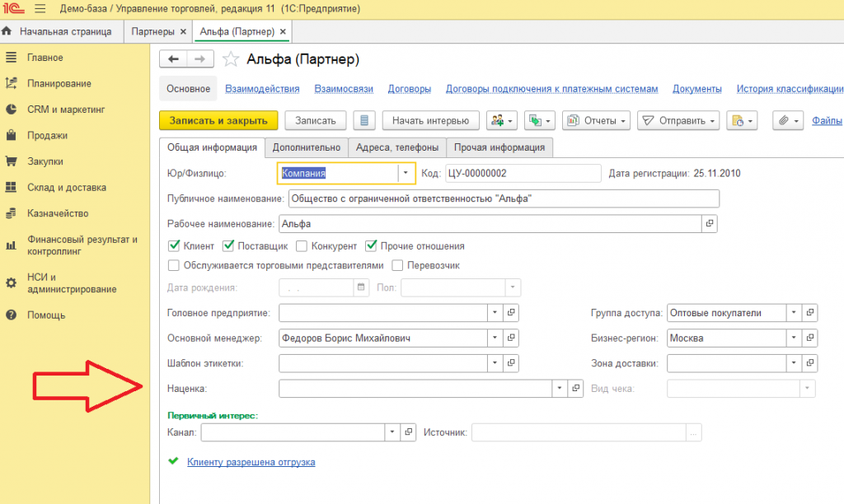The image size is (844, 504).
Task: Open the Казначейство section in sidebar
Action: point(58,213)
